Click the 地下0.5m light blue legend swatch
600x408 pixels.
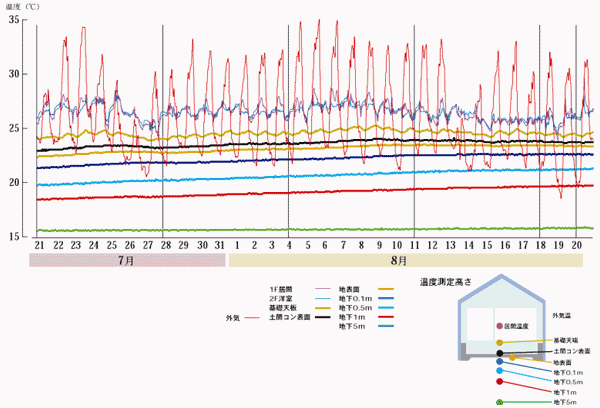click(x=386, y=308)
